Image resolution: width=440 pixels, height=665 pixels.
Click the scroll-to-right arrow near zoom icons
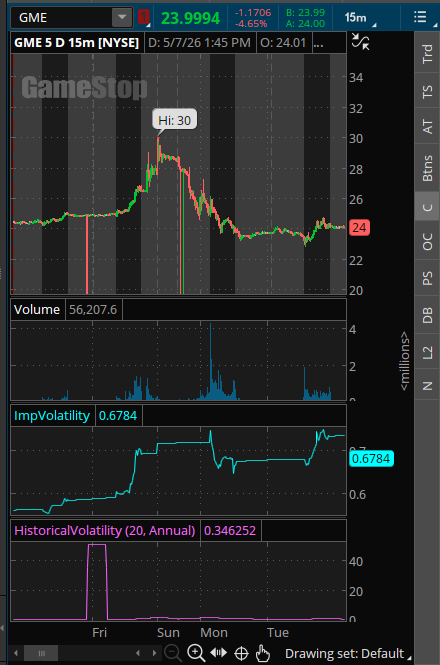coord(154,653)
